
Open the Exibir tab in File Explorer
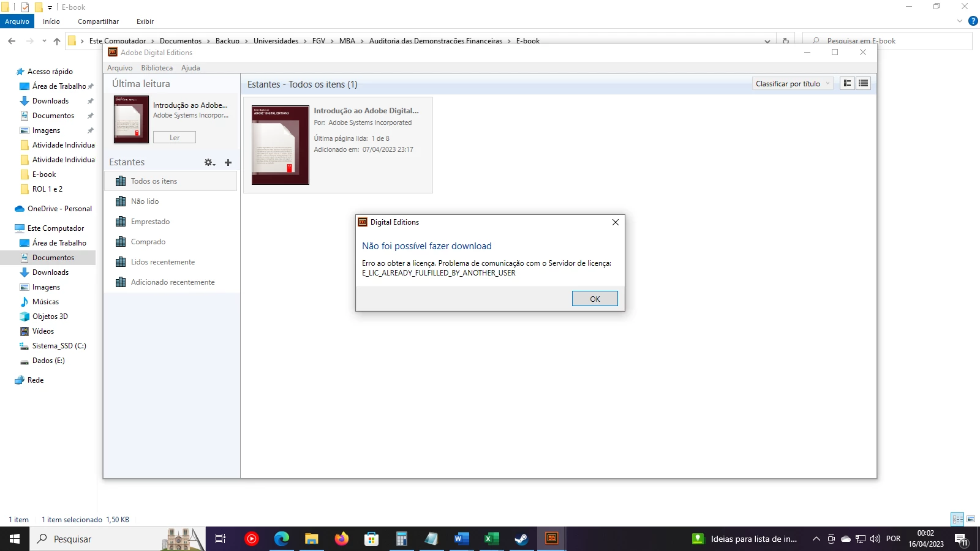click(145, 21)
